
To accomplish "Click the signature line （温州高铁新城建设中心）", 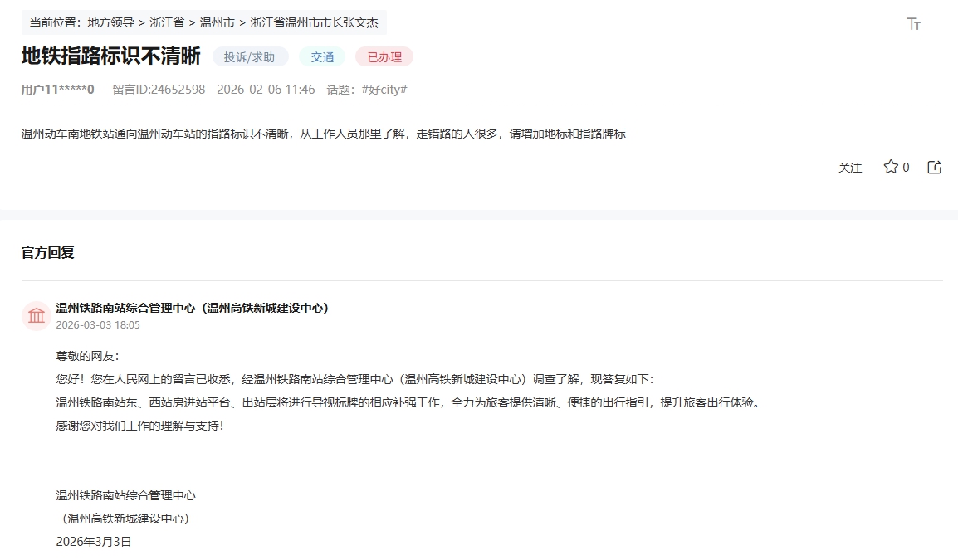I will (x=125, y=519).
